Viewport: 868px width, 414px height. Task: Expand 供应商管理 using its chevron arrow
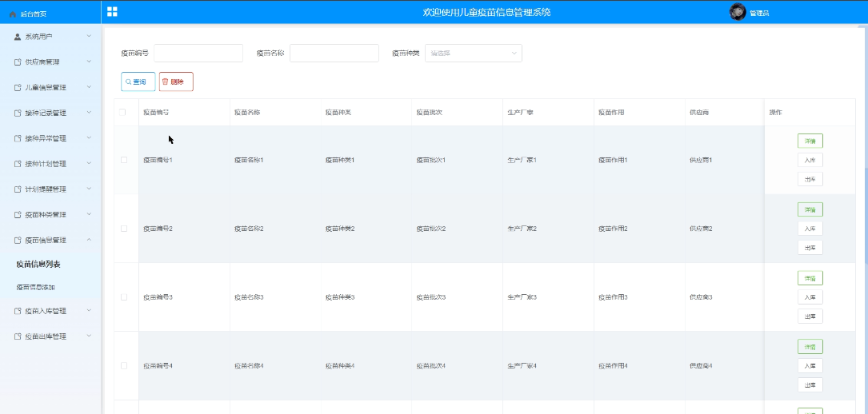click(89, 62)
